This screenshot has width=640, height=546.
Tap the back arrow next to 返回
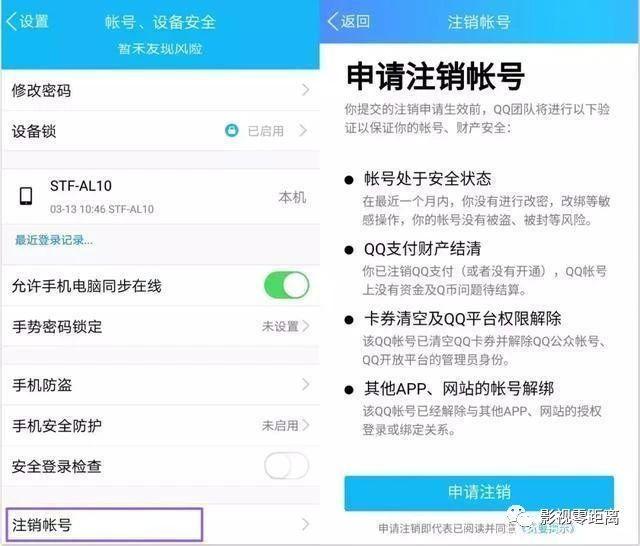click(333, 21)
